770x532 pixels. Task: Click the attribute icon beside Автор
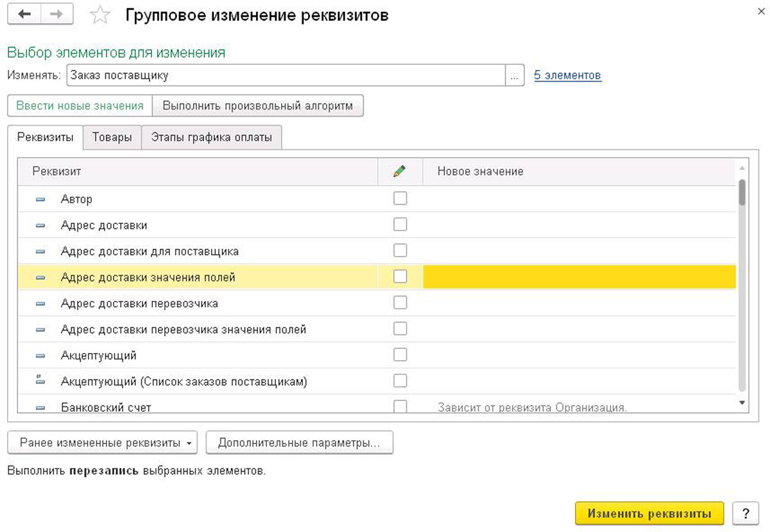[x=40, y=200]
